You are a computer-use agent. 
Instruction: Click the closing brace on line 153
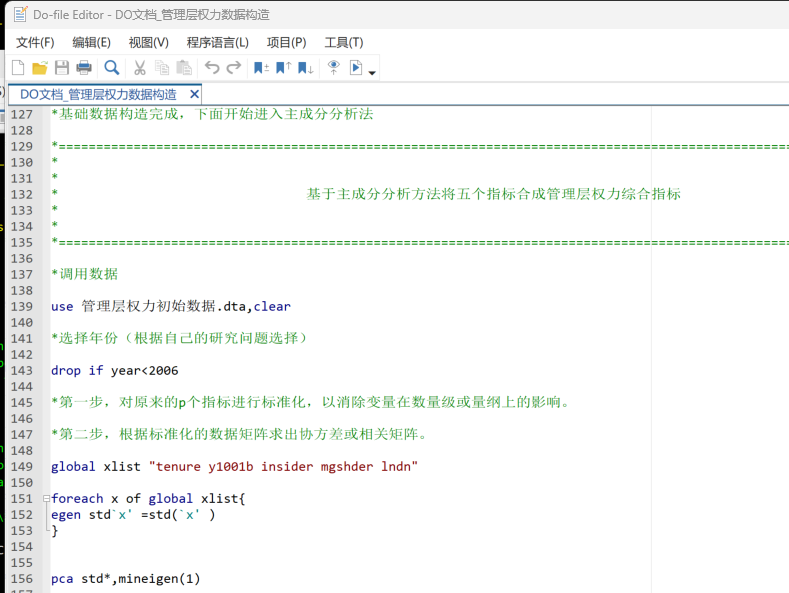[x=54, y=531]
